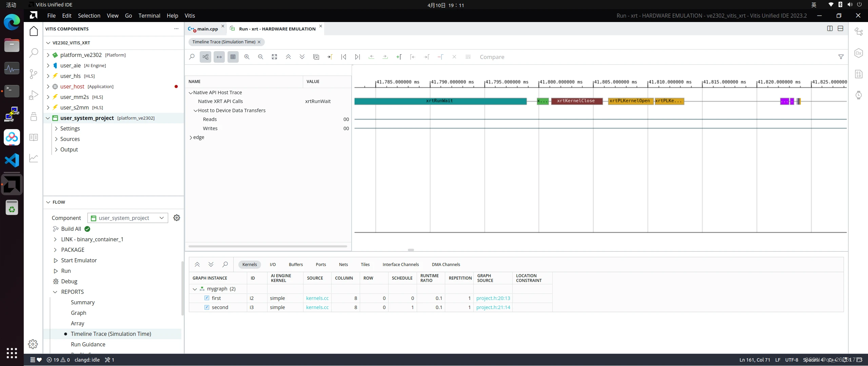
Task: Click the teal xrtRunWait bar in timeline
Action: pyautogui.click(x=439, y=101)
